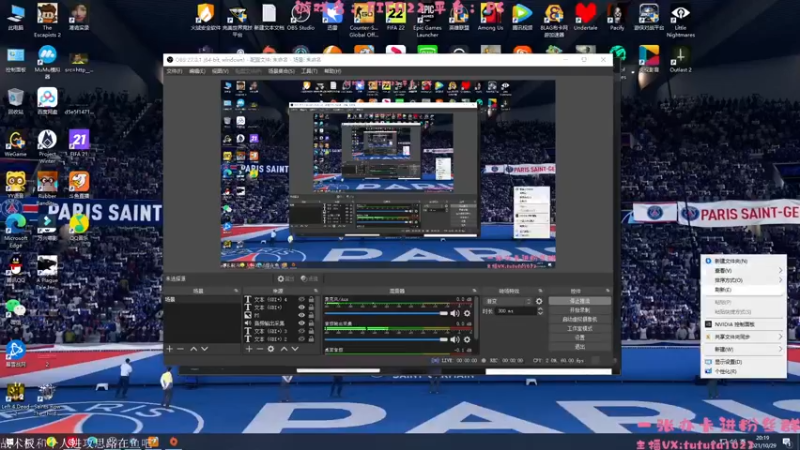Open Display settings from context menu
800x450 pixels.
(743, 362)
